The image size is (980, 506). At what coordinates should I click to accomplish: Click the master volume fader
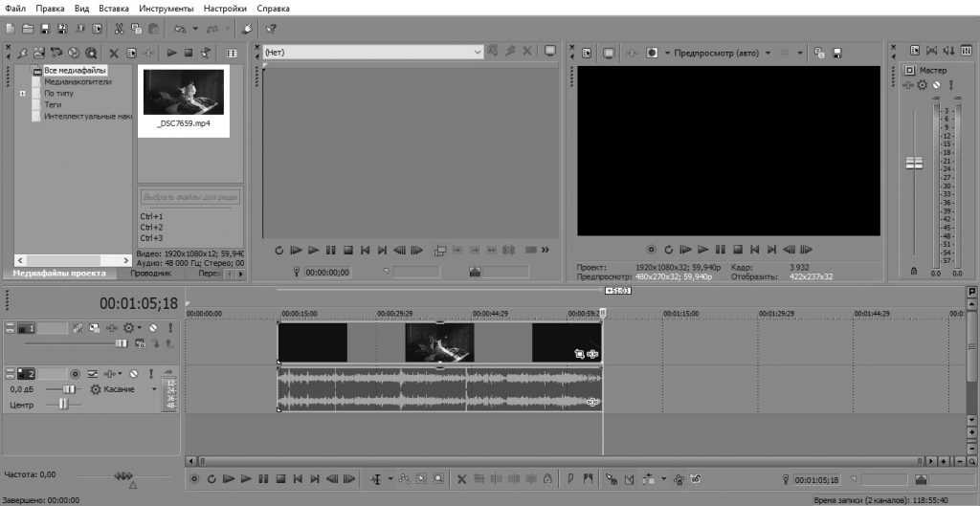coord(914,163)
